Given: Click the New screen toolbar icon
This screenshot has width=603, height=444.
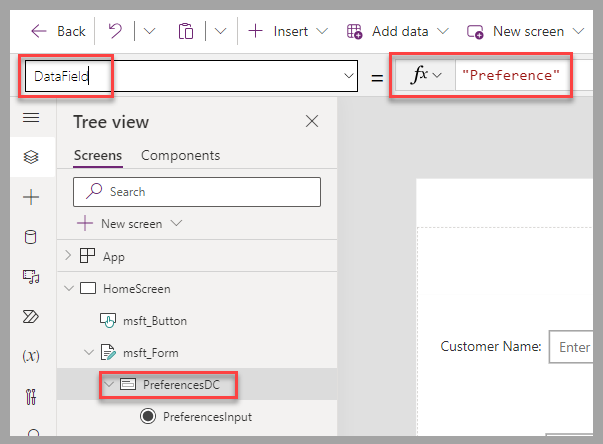Looking at the screenshot, I should pyautogui.click(x=475, y=32).
